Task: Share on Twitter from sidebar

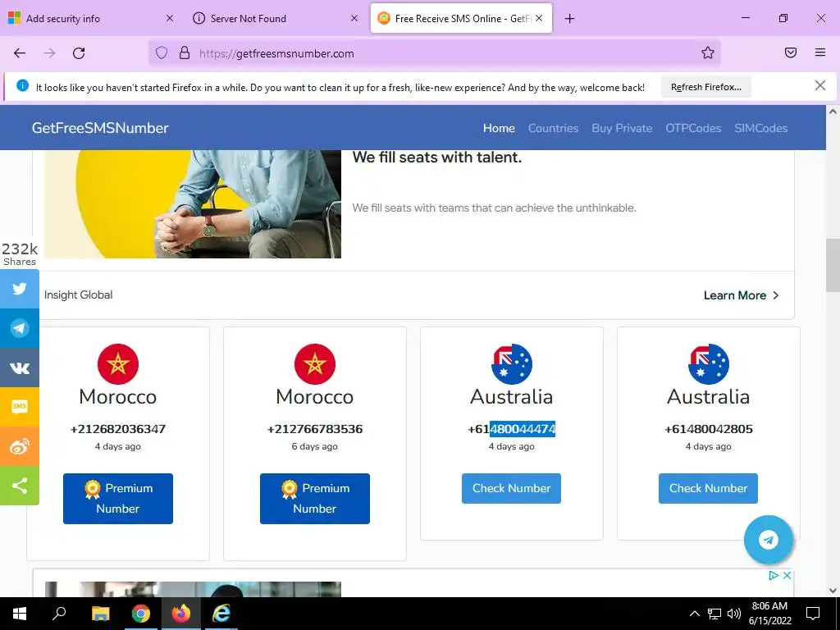Action: tap(20, 289)
